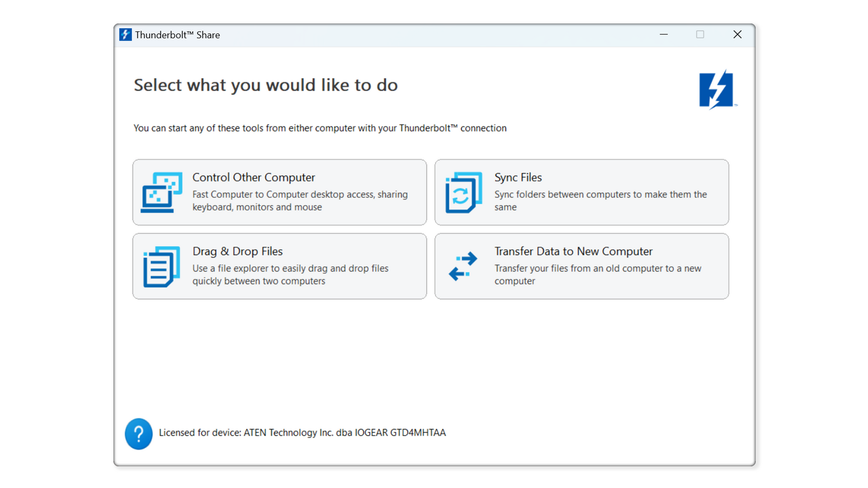The image size is (868, 488).
Task: Minimize the Thunderbolt Share window
Action: point(664,35)
